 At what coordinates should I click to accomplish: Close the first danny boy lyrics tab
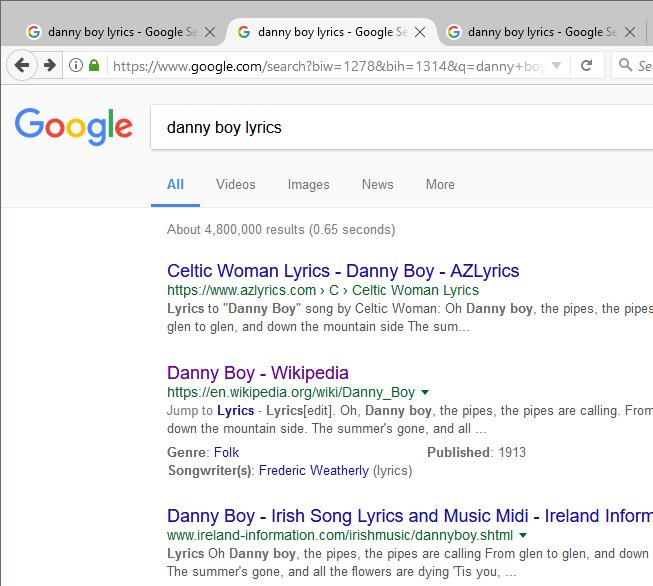(x=210, y=32)
